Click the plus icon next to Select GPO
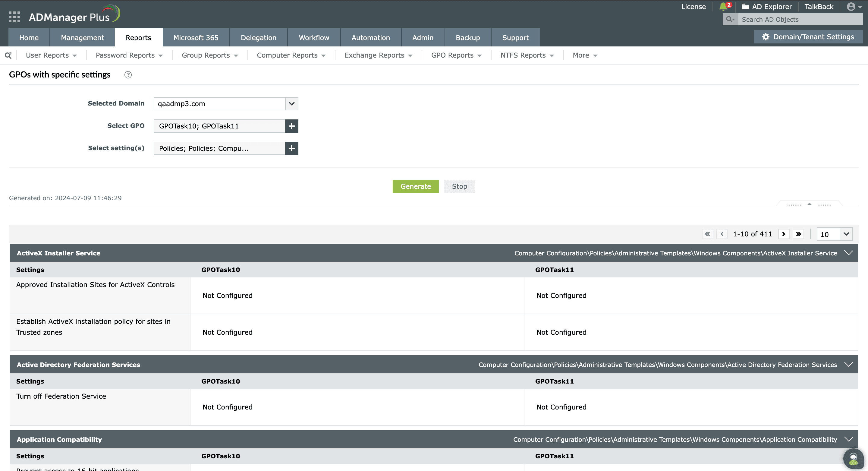This screenshot has height=471, width=868. click(x=292, y=126)
